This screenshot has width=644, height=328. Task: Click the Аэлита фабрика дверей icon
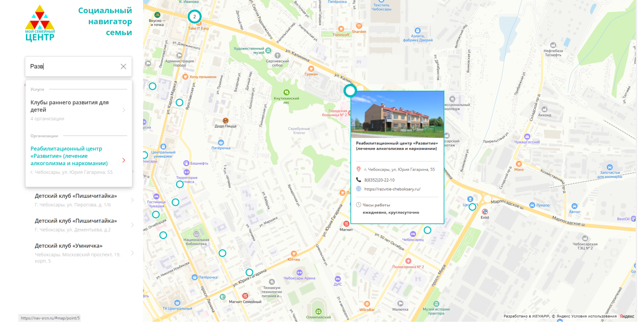click(x=417, y=30)
